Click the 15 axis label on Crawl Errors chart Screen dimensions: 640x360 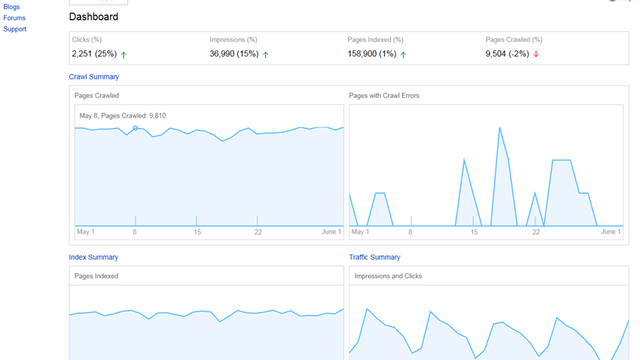click(x=474, y=232)
